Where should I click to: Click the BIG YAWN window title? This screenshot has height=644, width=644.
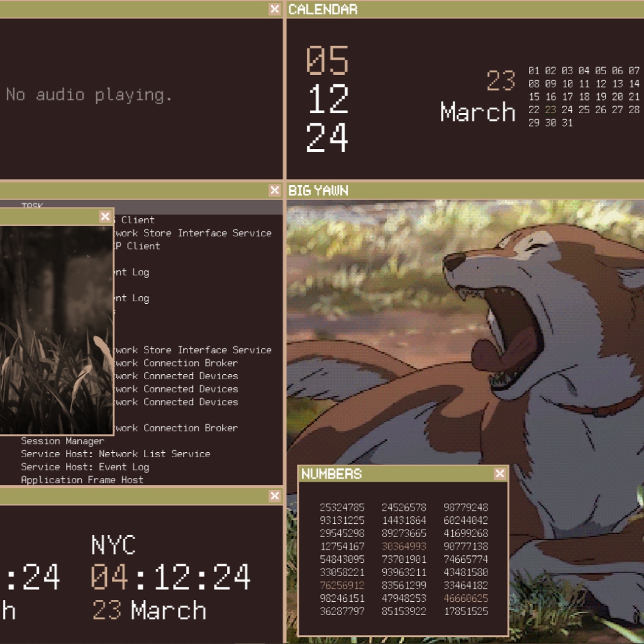click(318, 191)
